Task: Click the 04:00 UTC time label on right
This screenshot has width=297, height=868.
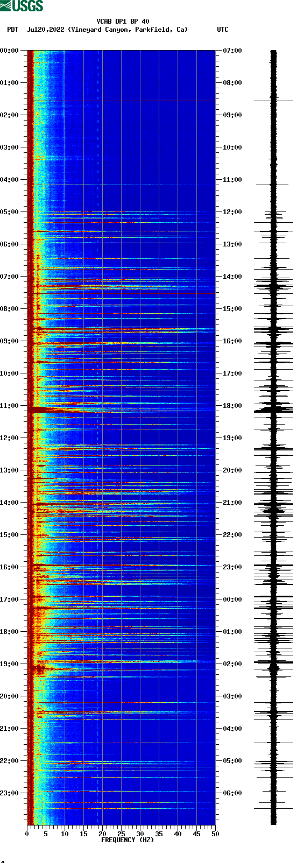Action: pyautogui.click(x=232, y=729)
